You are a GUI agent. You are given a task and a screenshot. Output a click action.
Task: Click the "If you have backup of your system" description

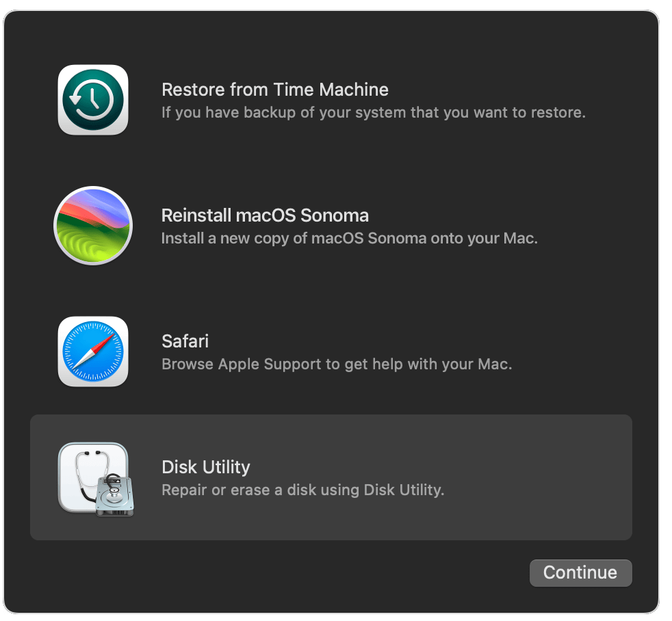click(x=373, y=113)
